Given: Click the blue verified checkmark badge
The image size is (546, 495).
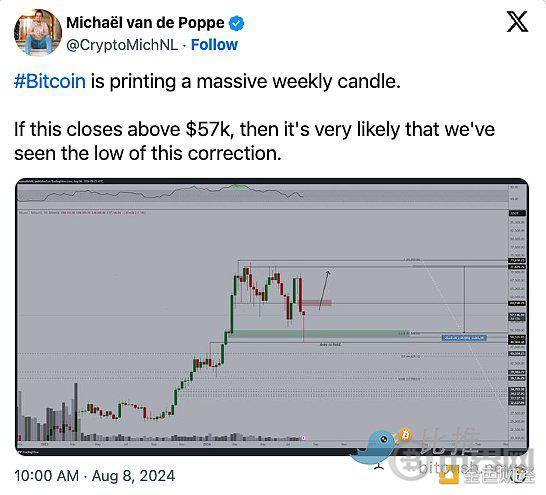Looking at the screenshot, I should 236,23.
